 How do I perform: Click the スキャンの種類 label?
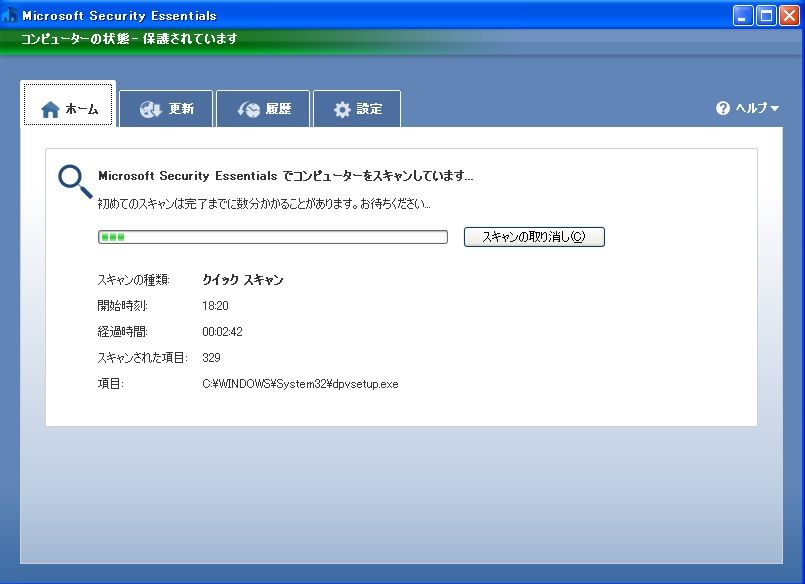pos(133,280)
